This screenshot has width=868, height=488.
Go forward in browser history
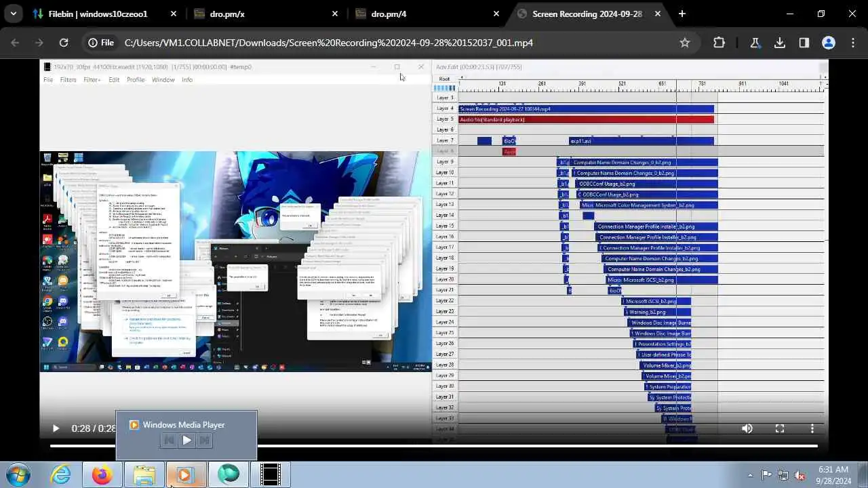pos(39,43)
